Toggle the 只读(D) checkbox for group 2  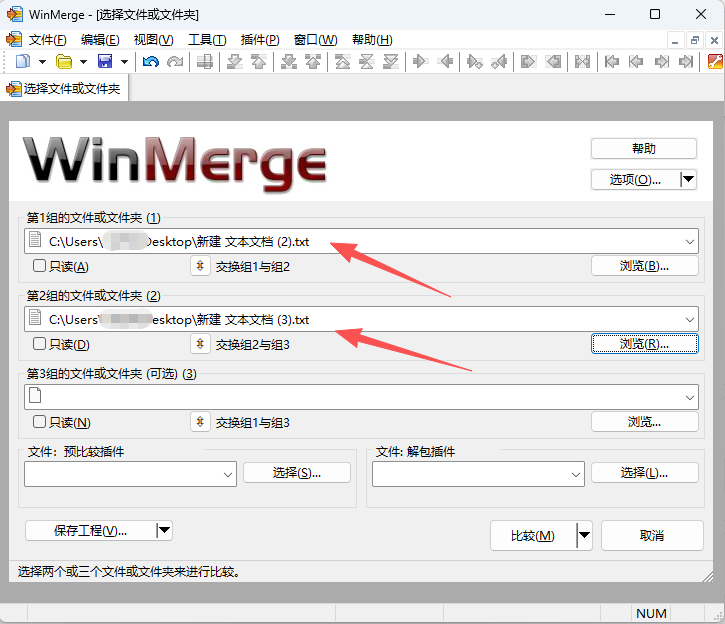[39, 344]
